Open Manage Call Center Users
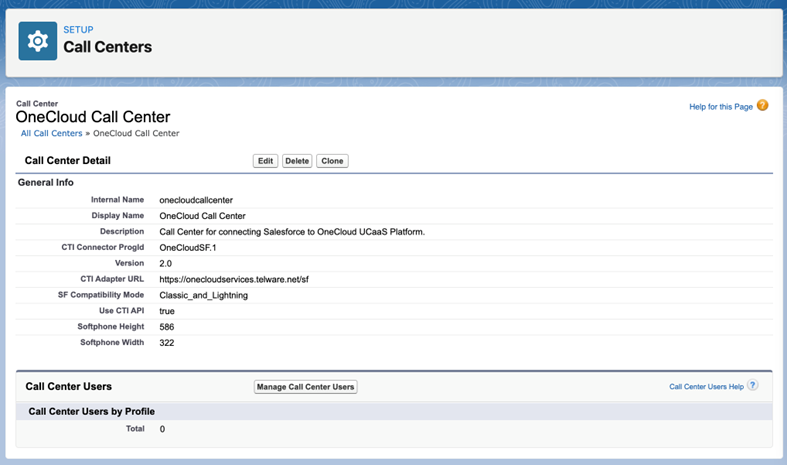Screen dimensions: 787x465 click(x=306, y=387)
